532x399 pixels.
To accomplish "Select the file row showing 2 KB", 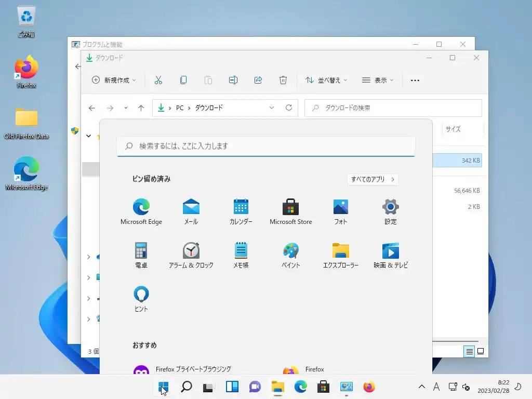I will point(457,207).
